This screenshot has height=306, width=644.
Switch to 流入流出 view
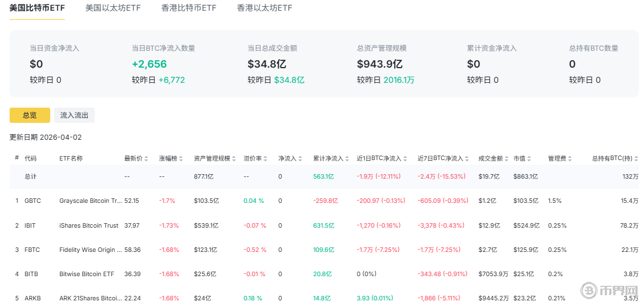coord(74,116)
